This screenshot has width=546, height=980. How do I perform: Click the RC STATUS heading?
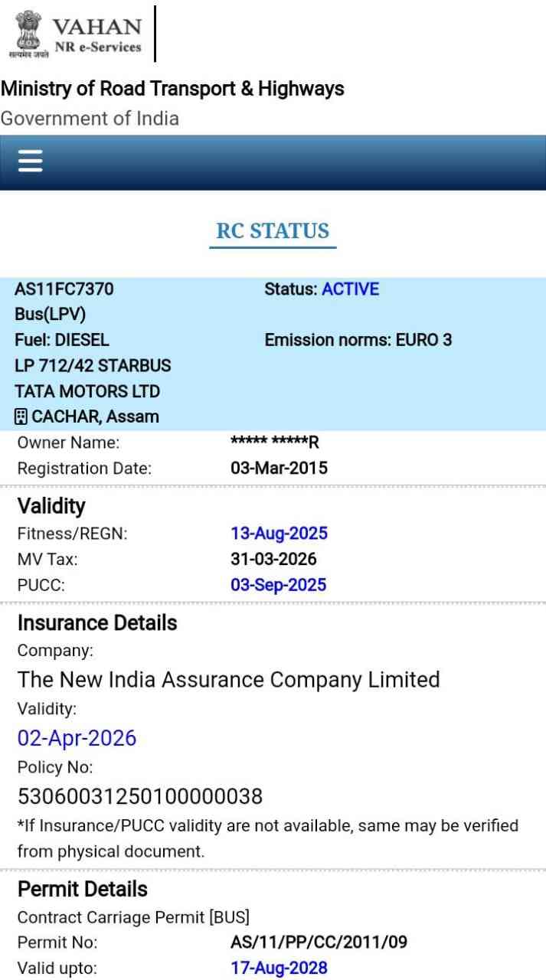tap(273, 231)
